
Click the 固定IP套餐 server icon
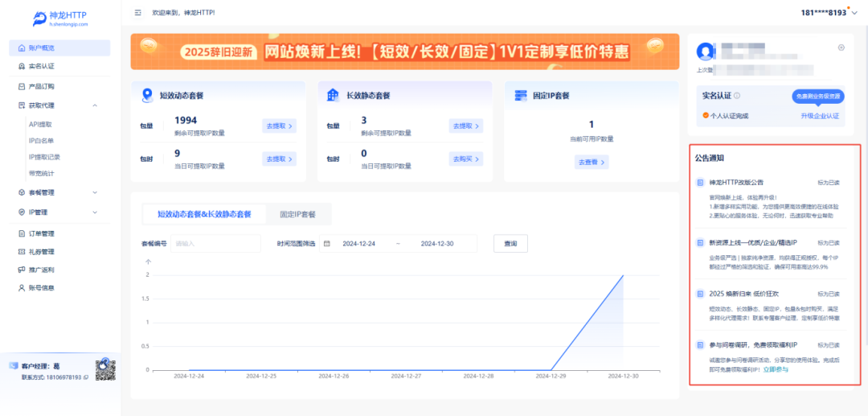click(x=520, y=95)
